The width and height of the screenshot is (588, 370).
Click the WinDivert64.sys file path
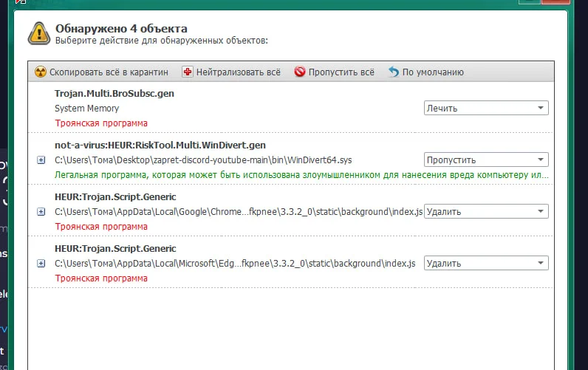click(x=203, y=160)
